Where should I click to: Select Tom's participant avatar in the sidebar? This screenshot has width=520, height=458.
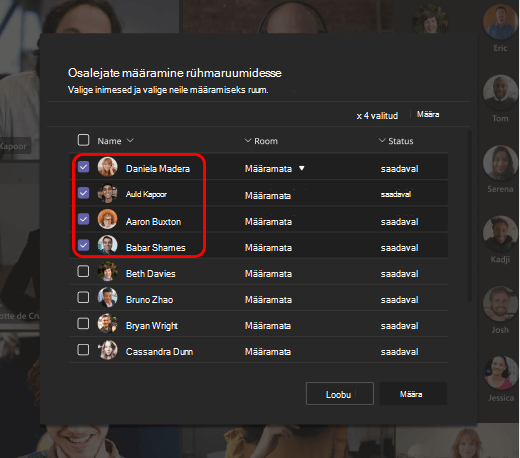click(500, 93)
